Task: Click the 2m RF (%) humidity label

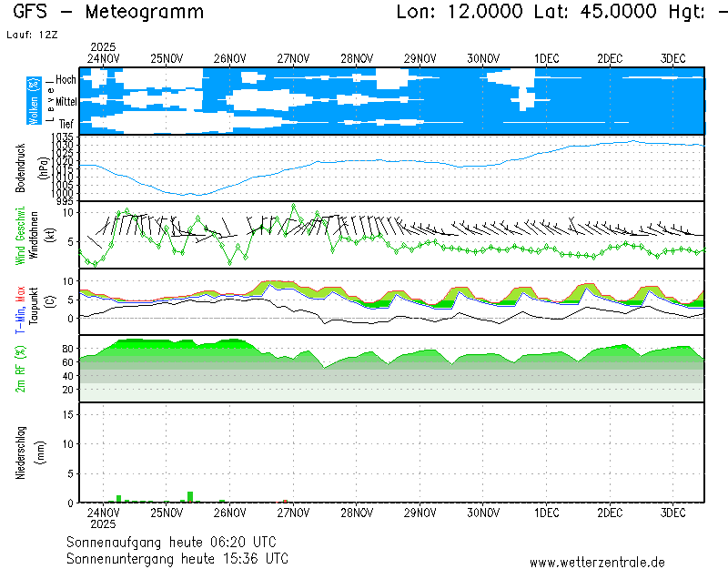Action: [20, 369]
